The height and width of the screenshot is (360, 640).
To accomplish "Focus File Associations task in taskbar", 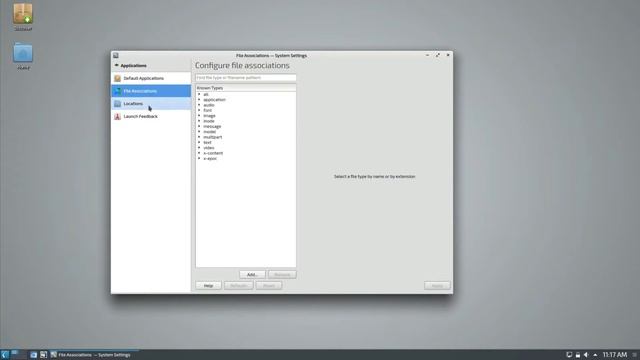I will [x=94, y=355].
